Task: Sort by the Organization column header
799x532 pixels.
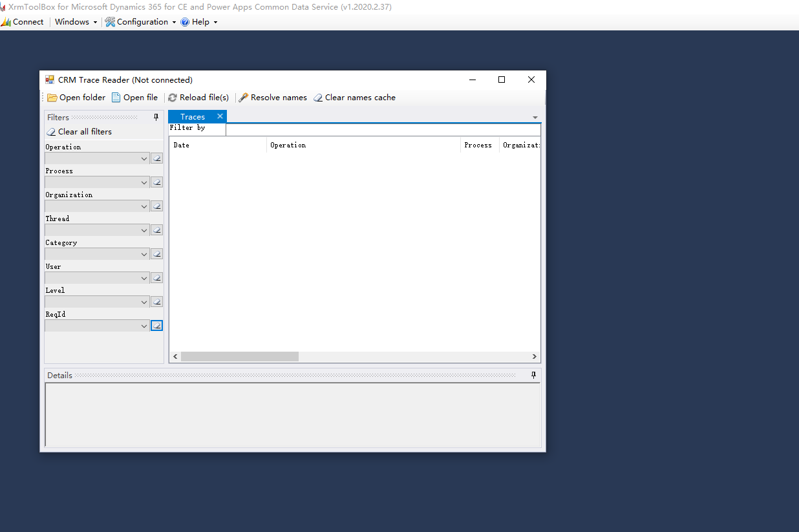Action: (520, 145)
